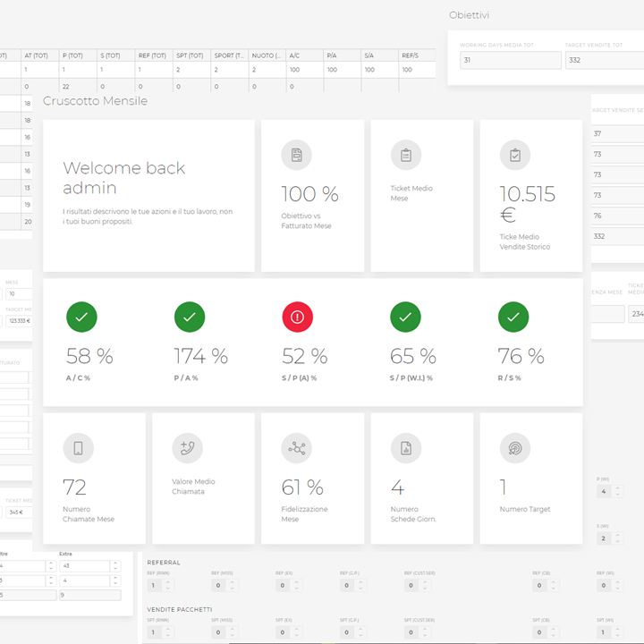Click the document icon on Numero Schede Giorn.
The image size is (644, 644).
[x=406, y=448]
